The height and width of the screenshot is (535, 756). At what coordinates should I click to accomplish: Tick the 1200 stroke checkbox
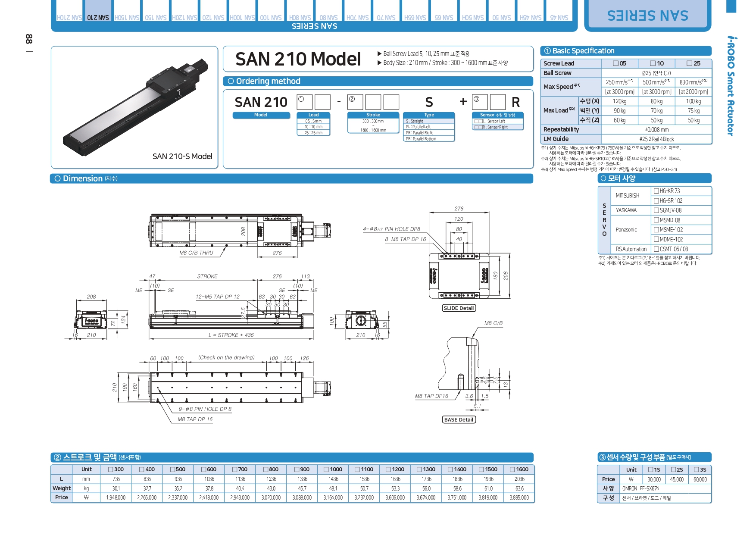point(388,469)
